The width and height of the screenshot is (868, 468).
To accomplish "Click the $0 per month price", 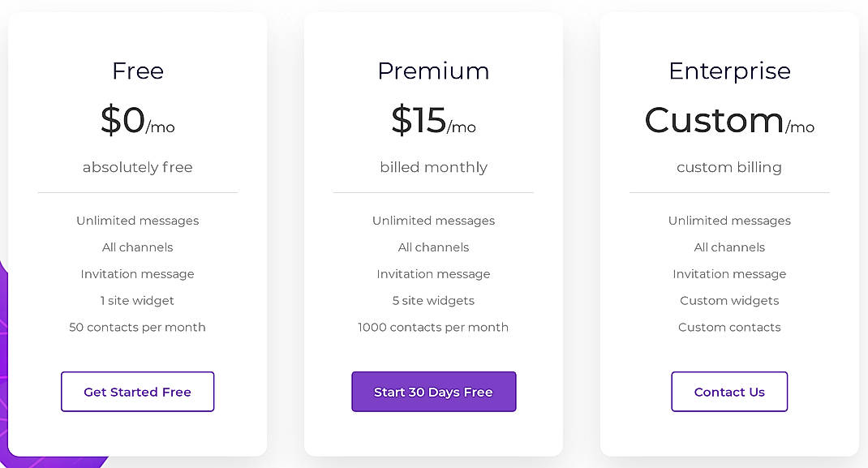I will click(137, 122).
